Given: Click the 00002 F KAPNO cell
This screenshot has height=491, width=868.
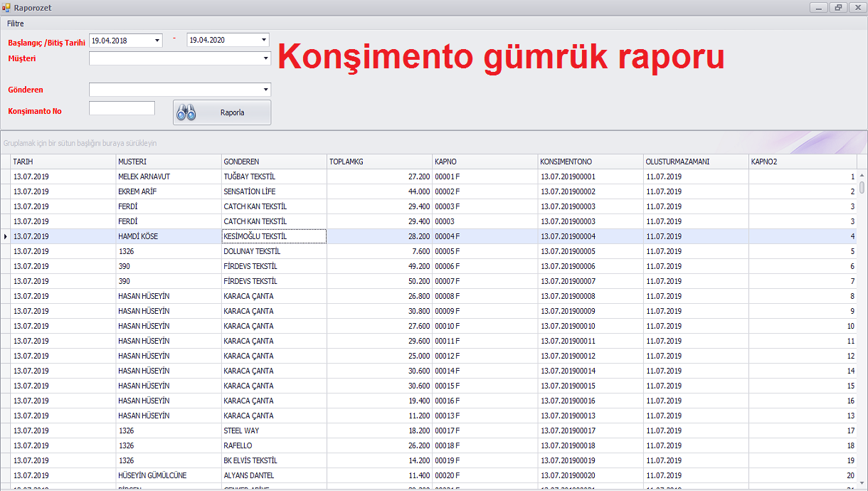Looking at the screenshot, I should 485,191.
